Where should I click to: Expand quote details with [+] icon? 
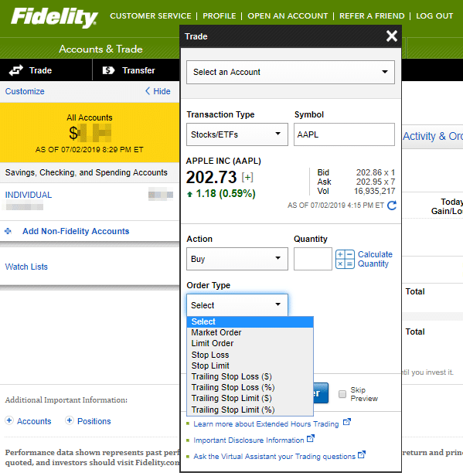pyautogui.click(x=247, y=177)
